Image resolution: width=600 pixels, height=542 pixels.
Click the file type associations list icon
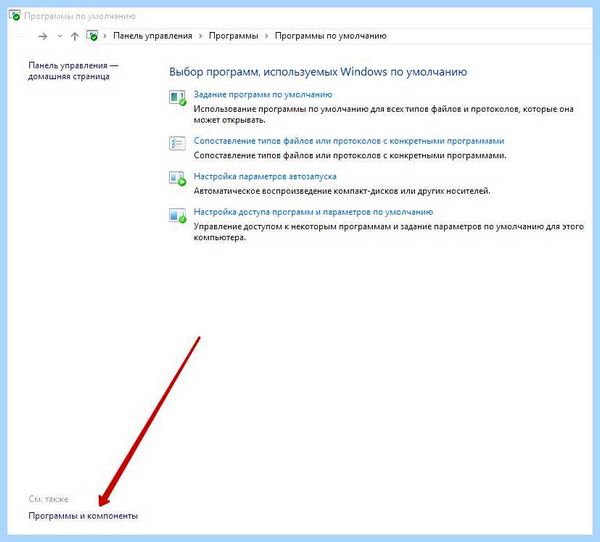[x=178, y=143]
